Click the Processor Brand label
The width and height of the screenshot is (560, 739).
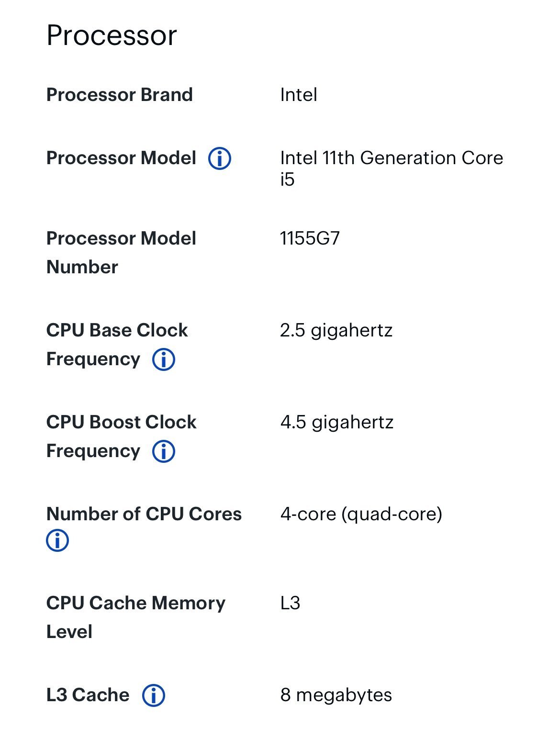(120, 95)
